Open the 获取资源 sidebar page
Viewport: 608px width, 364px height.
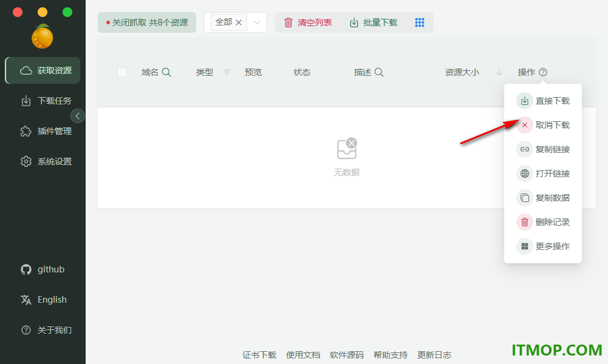(x=43, y=70)
